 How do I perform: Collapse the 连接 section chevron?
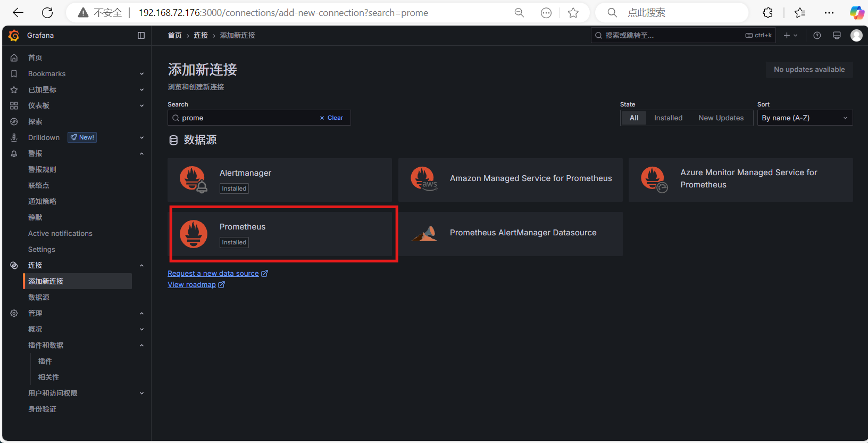141,265
